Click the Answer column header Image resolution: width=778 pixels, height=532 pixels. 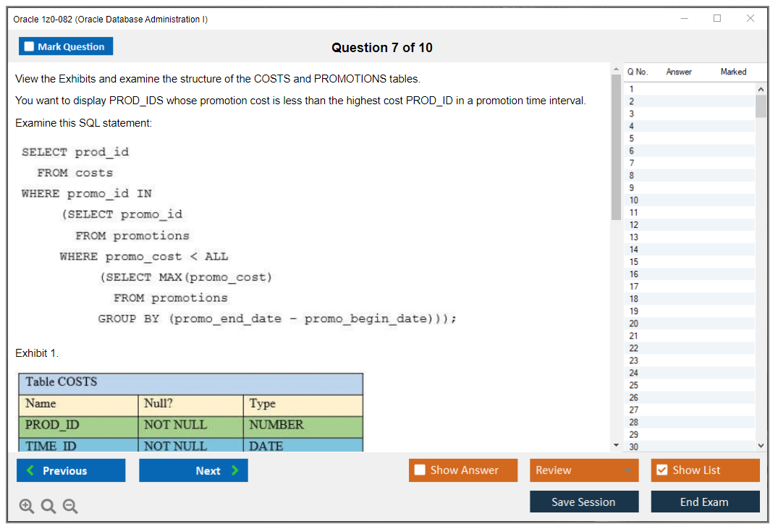click(678, 72)
